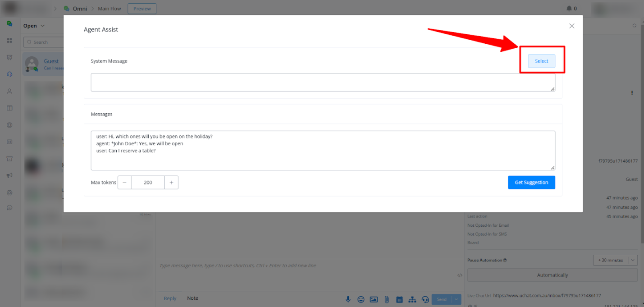This screenshot has height=307, width=644.
Task: Open the emoji picker icon
Action: pos(361,299)
